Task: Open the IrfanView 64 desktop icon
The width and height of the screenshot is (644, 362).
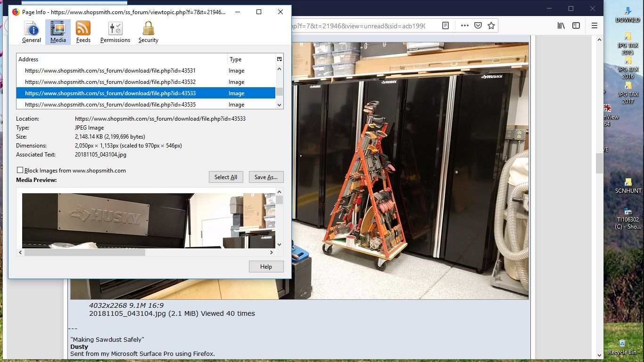Action: pos(608,115)
